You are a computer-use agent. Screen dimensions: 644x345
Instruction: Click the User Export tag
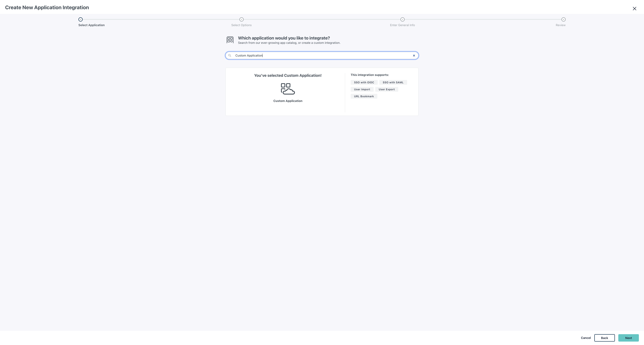(387, 89)
